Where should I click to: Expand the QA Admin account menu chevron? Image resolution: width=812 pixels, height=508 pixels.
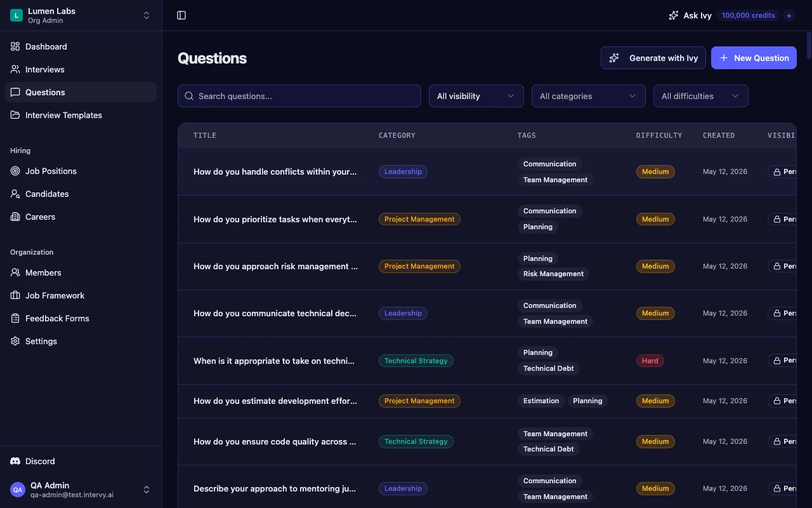pos(147,490)
